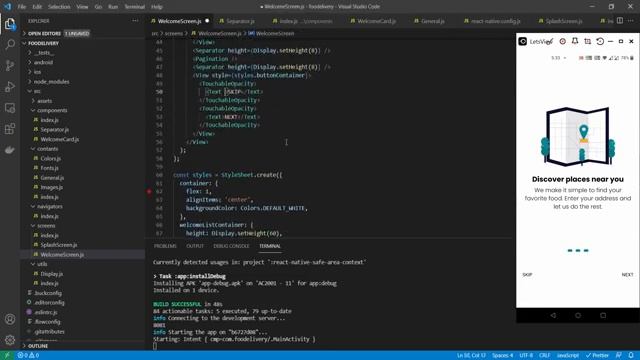
Task: Open Docker view in activity bar
Action: [x=10, y=150]
